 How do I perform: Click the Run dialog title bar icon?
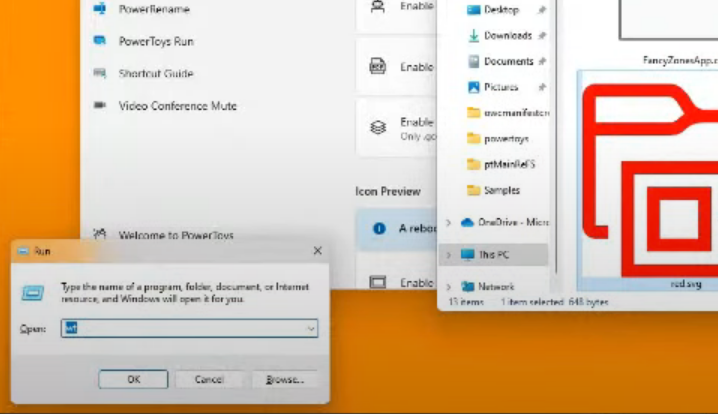23,251
